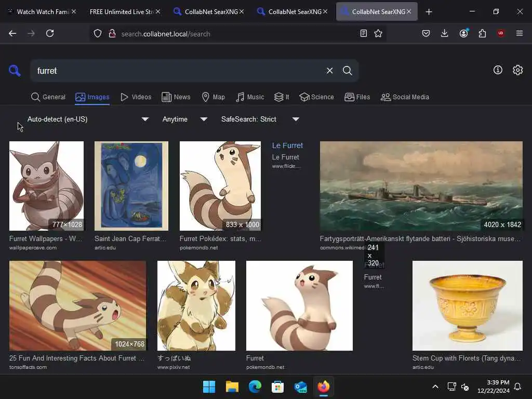The height and width of the screenshot is (399, 532).
Task: Clear the furret search query
Action: (329, 71)
